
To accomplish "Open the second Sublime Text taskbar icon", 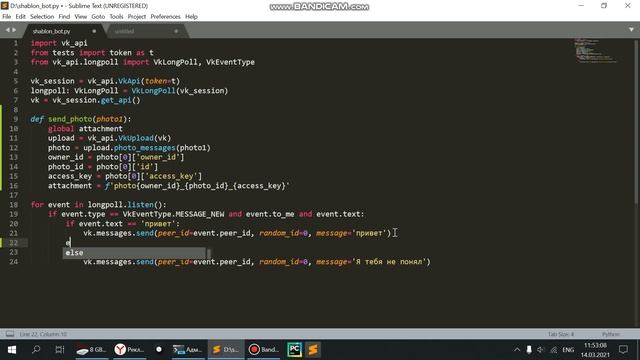I will point(313,350).
